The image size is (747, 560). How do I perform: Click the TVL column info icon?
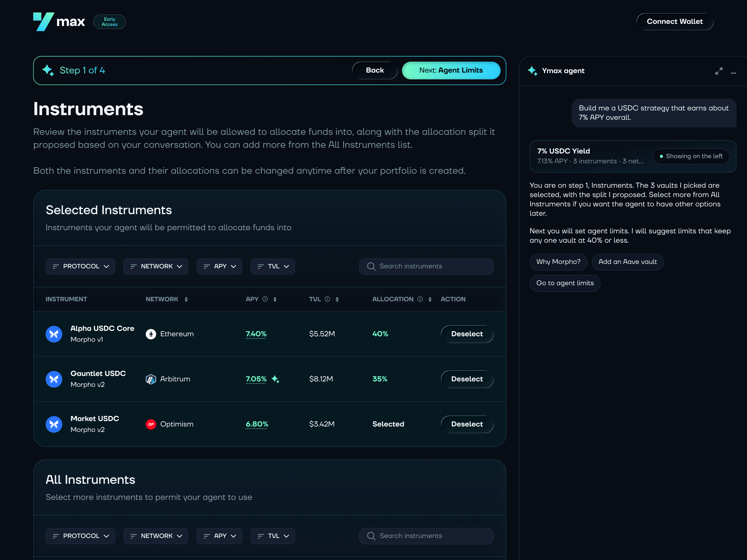click(327, 299)
